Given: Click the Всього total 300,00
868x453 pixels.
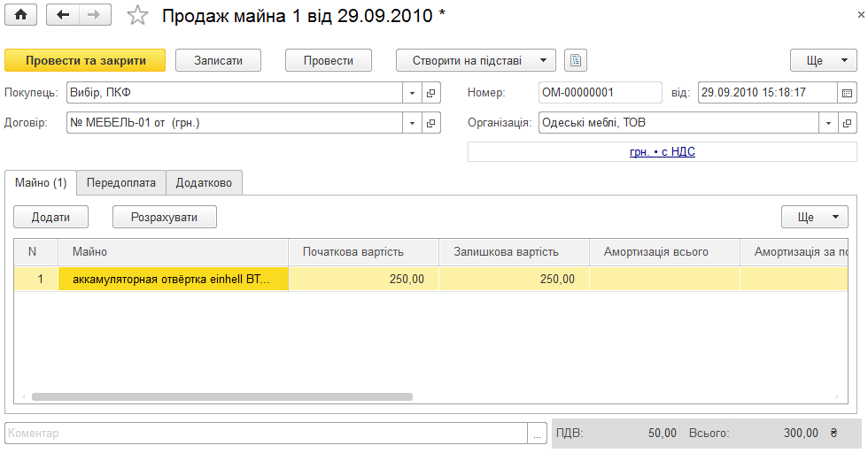Looking at the screenshot, I should [778, 433].
